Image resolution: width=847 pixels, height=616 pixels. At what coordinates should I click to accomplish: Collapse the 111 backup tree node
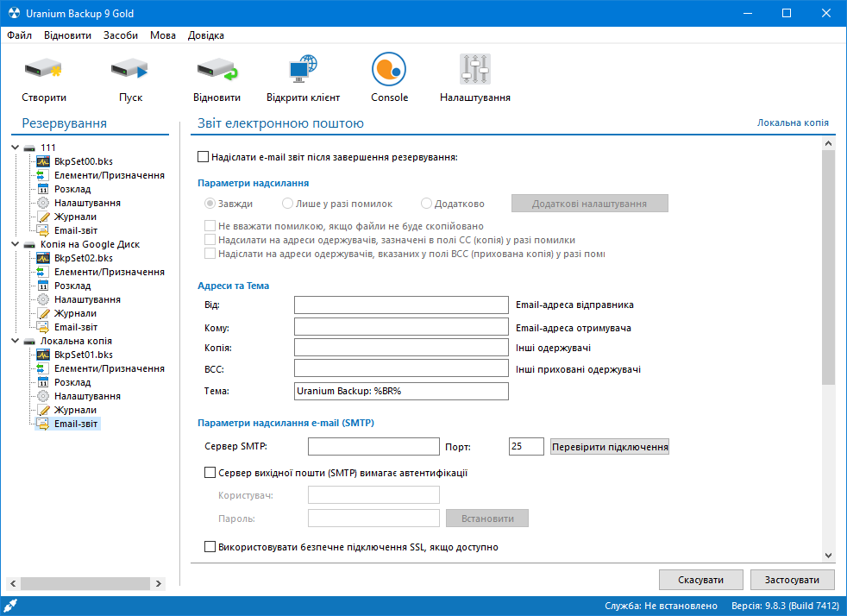click(16, 148)
